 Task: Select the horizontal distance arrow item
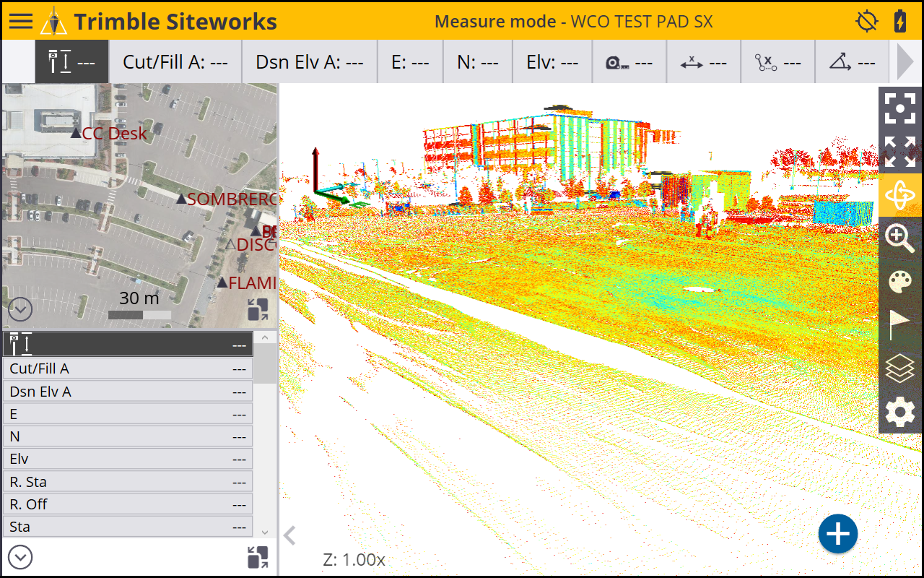click(x=703, y=61)
